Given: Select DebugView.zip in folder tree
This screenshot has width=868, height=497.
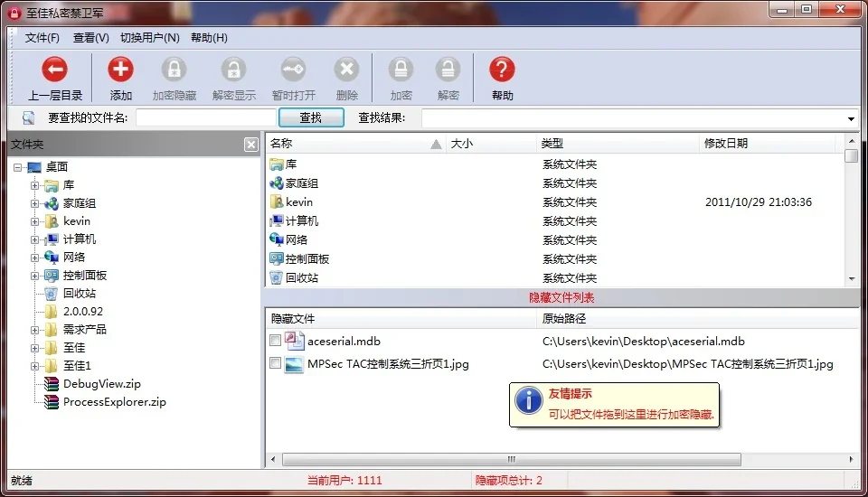Looking at the screenshot, I should (x=102, y=383).
